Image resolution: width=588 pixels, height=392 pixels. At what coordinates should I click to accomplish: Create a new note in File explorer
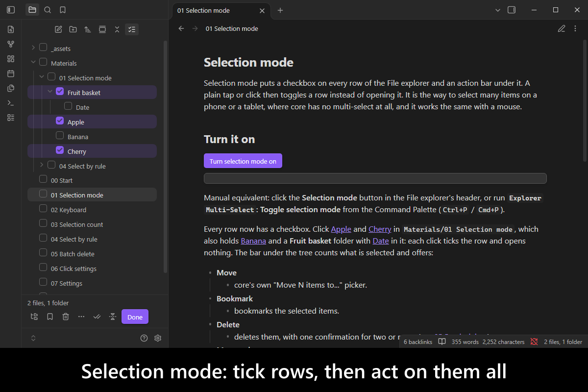click(58, 29)
